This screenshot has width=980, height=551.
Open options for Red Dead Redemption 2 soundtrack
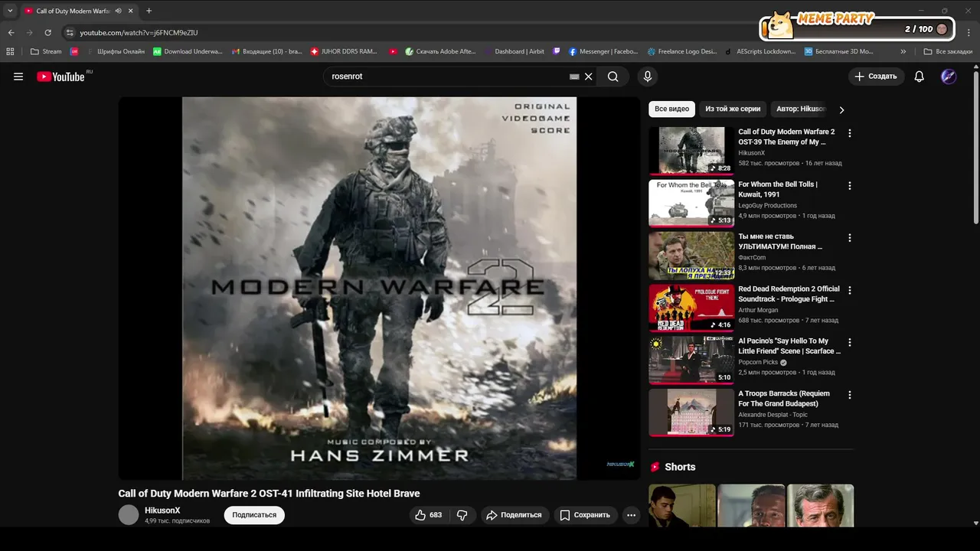[849, 290]
